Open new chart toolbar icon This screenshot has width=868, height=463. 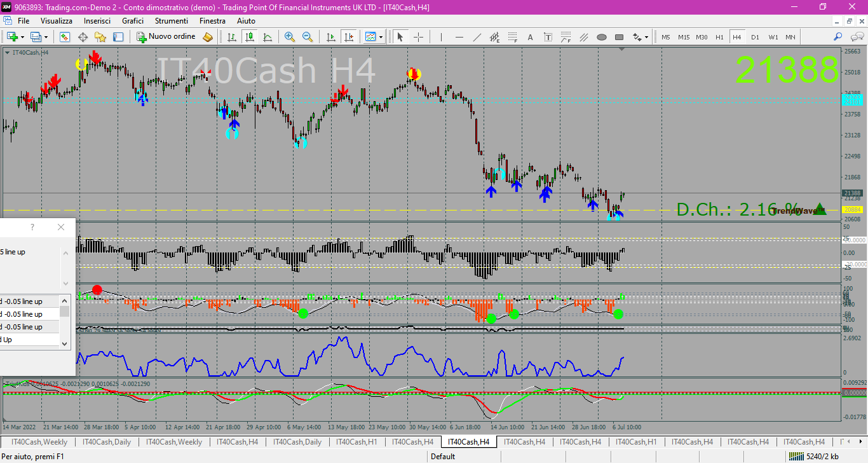tap(11, 37)
